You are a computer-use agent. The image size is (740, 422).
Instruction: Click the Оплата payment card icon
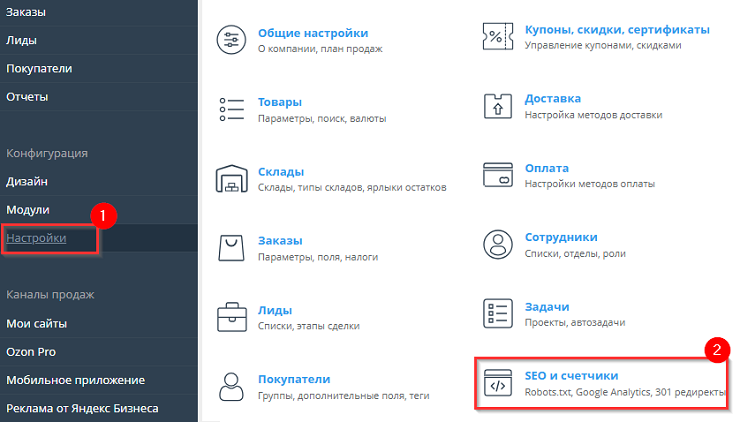coord(498,175)
